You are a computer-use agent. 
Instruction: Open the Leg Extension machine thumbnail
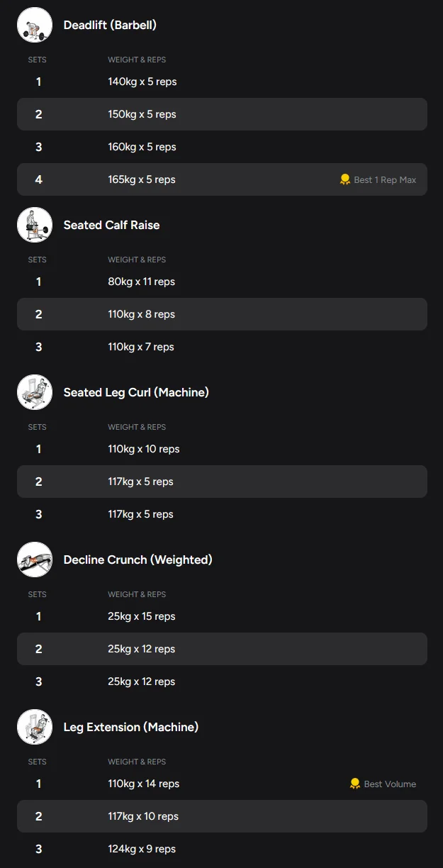coord(35,727)
